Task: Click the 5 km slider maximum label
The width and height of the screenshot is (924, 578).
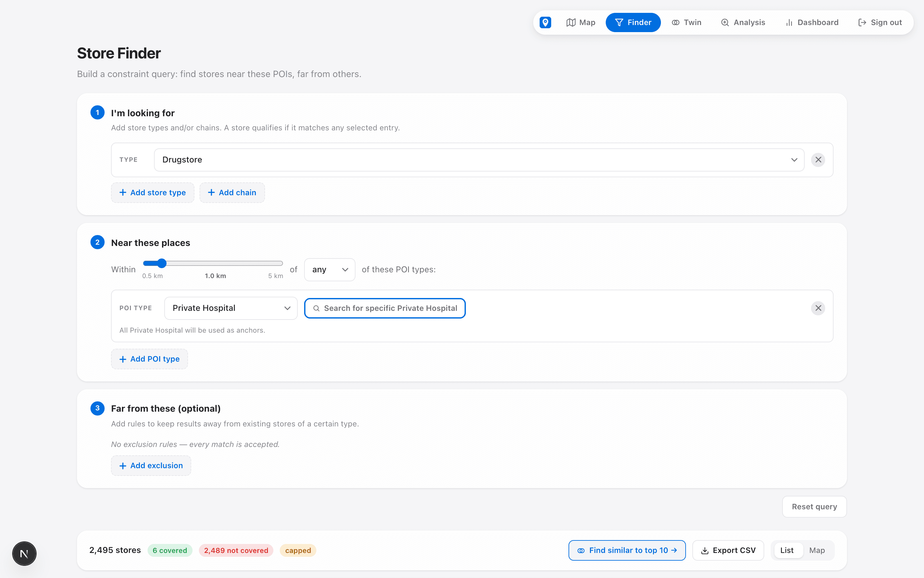Action: coord(276,276)
